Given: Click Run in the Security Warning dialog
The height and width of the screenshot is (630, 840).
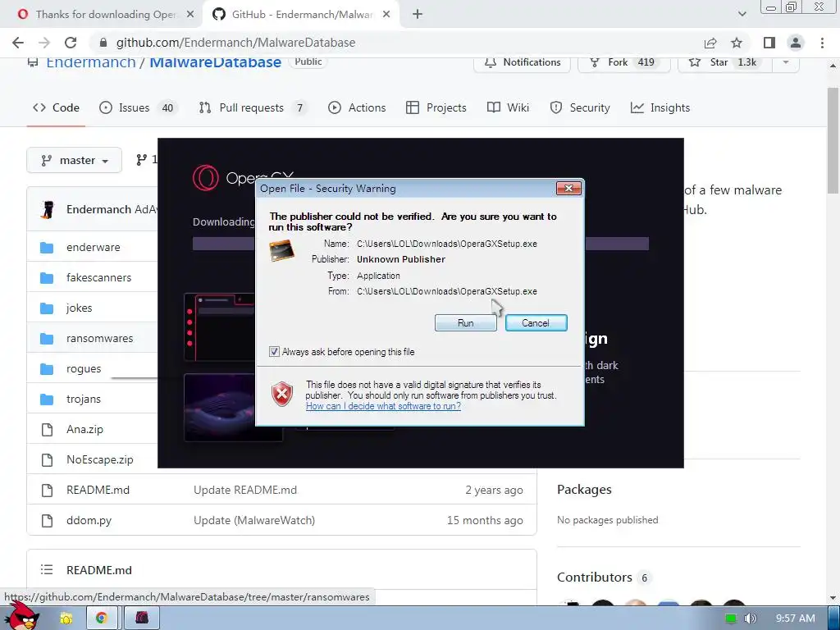Looking at the screenshot, I should (x=466, y=323).
